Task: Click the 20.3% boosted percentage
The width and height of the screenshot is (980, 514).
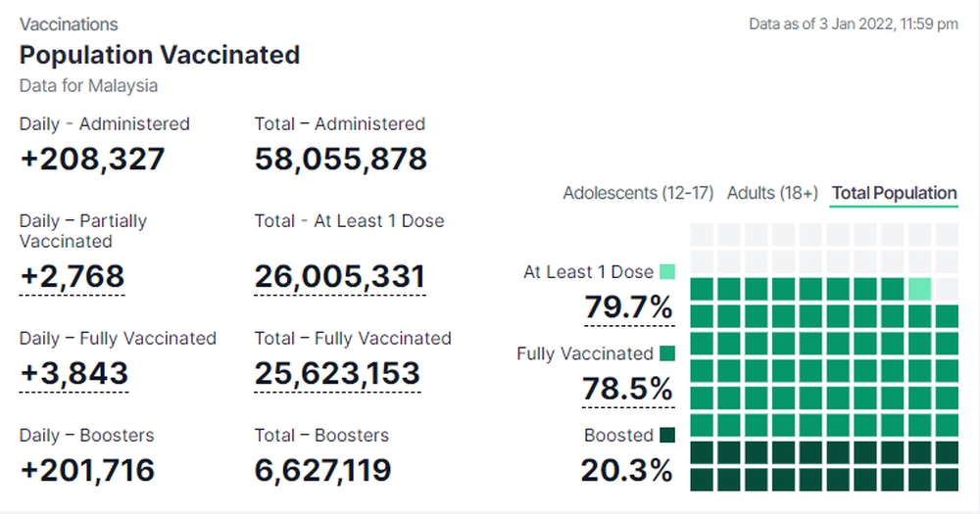Action: pyautogui.click(x=627, y=470)
